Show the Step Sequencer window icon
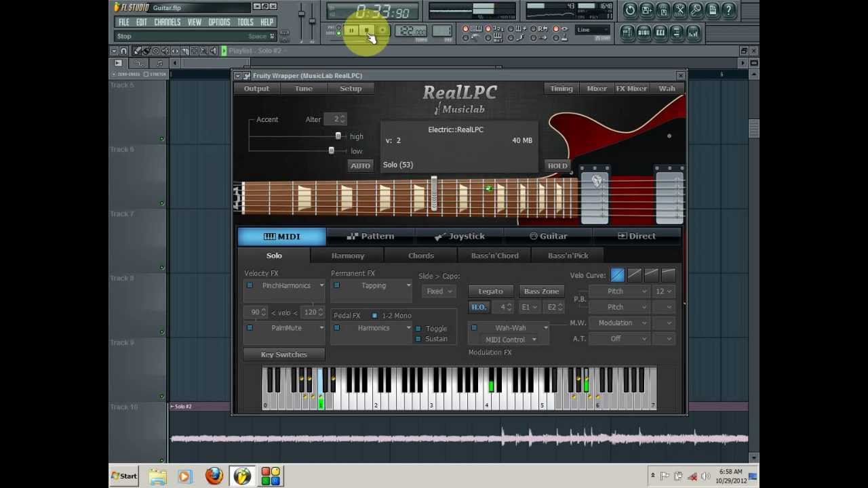This screenshot has height=488, width=868. point(644,32)
